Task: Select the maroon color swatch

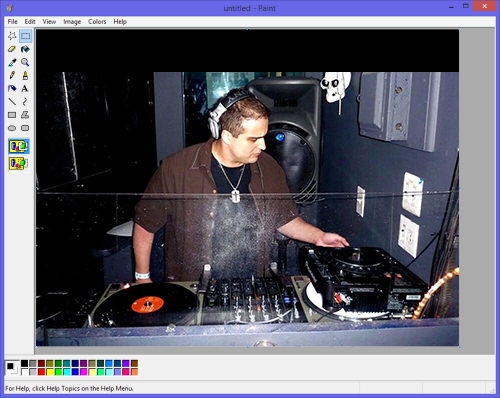Action: point(41,363)
